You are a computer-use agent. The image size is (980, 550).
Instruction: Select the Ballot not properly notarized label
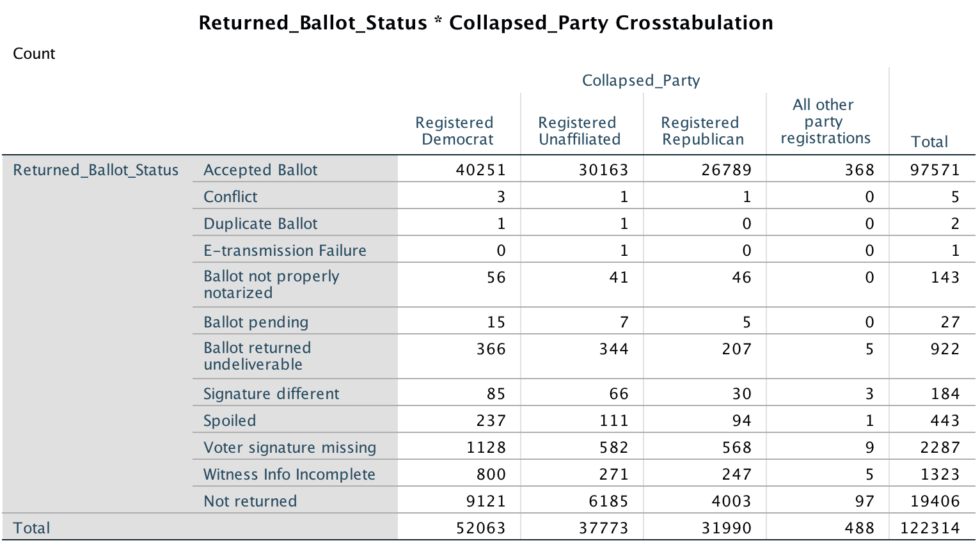pos(271,285)
